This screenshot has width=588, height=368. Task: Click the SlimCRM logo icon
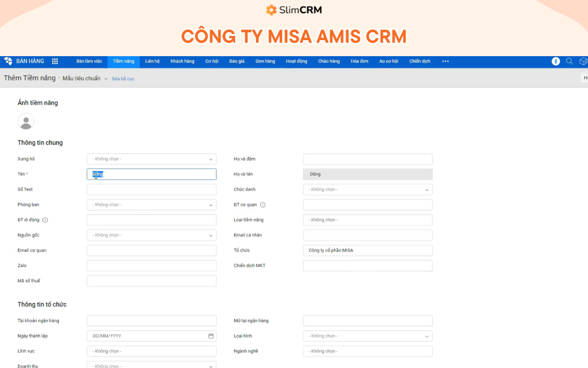(270, 10)
